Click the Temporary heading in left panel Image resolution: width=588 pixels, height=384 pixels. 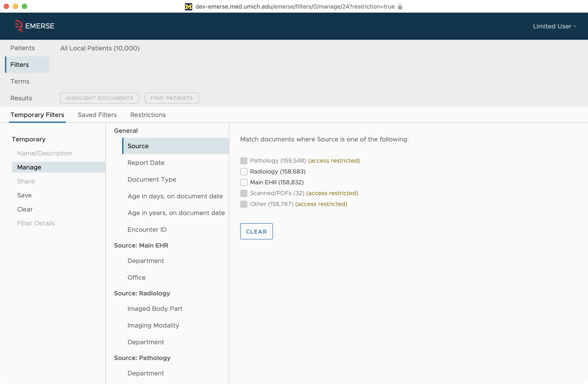click(x=29, y=139)
